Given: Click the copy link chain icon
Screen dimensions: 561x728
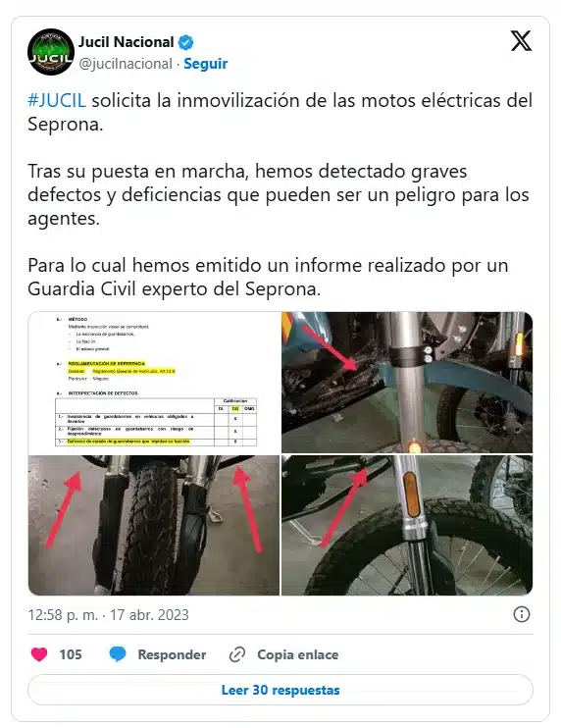Looking at the screenshot, I should pos(237,654).
